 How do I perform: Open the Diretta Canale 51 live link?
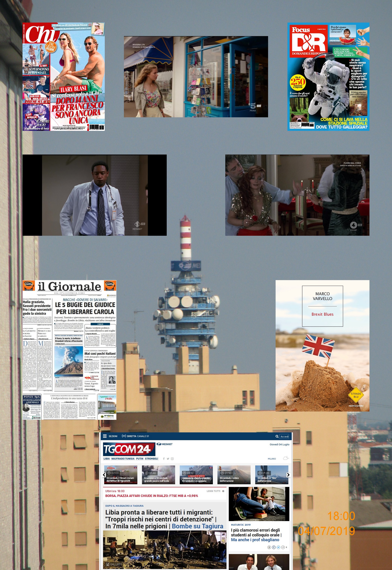[135, 436]
